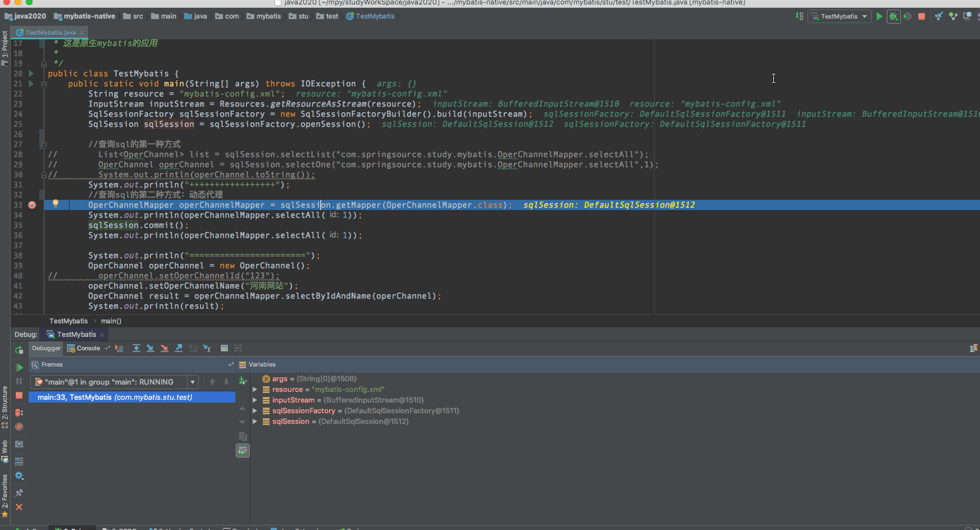Click TestMybatis class breadcrumb in navigation bar
The height and width of the screenshot is (530, 980).
pos(370,16)
